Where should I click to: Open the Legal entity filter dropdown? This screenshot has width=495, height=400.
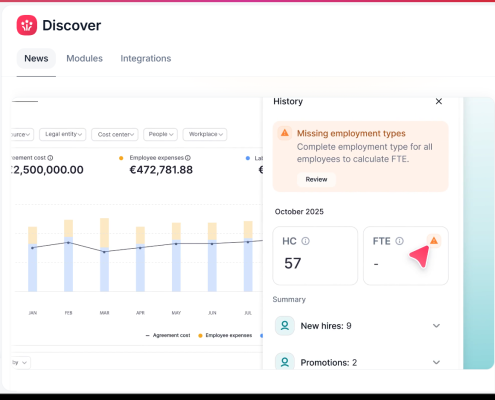coord(63,134)
